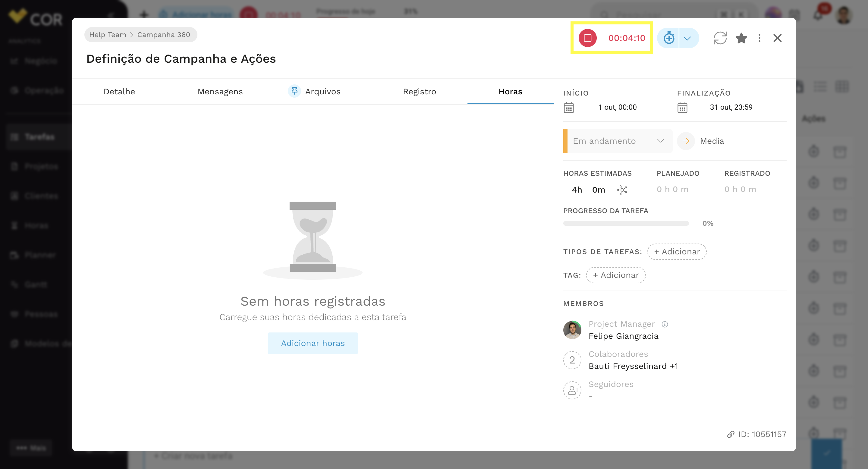Click the estimated minutes 0m value
The height and width of the screenshot is (469, 868).
(599, 190)
